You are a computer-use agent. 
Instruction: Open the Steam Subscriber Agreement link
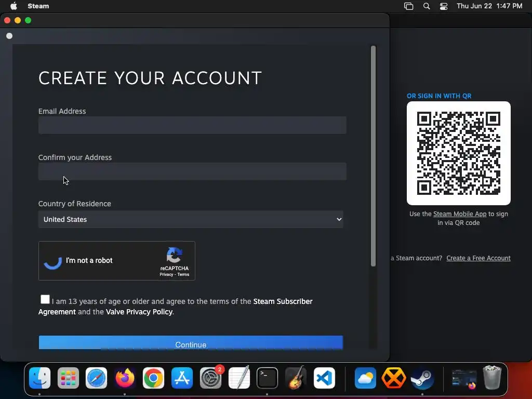tap(283, 301)
